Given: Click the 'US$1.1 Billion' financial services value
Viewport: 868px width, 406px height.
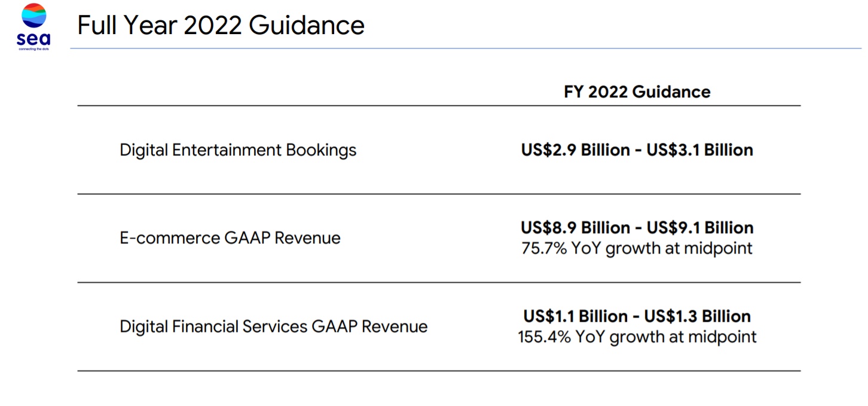Looking at the screenshot, I should tap(577, 316).
